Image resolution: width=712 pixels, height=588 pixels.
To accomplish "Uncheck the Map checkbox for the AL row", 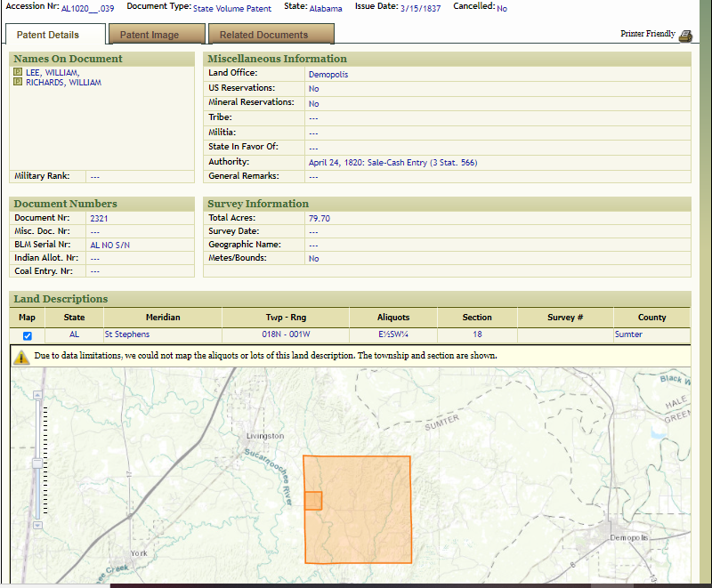I will click(x=27, y=335).
